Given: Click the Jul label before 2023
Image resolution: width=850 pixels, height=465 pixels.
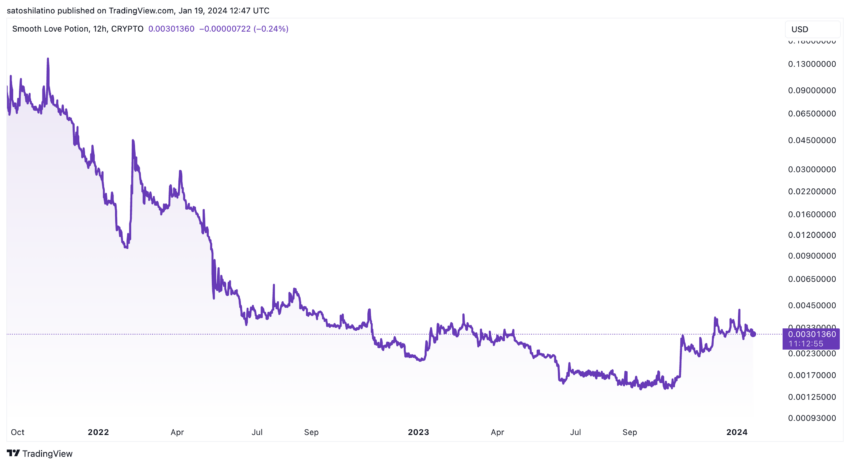Looking at the screenshot, I should click(x=257, y=432).
